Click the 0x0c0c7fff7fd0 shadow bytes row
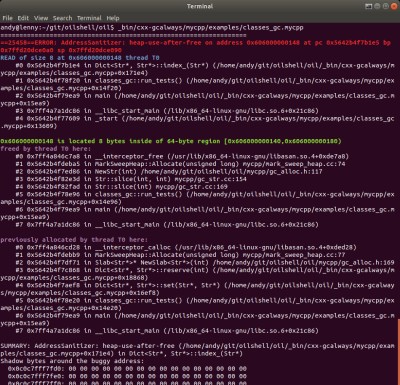 pyautogui.click(x=127, y=369)
